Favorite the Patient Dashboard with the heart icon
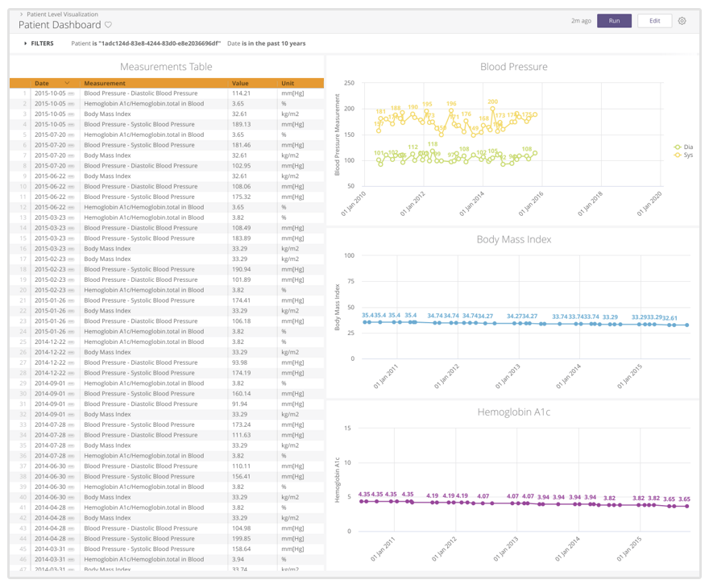This screenshot has width=709, height=588. (108, 25)
